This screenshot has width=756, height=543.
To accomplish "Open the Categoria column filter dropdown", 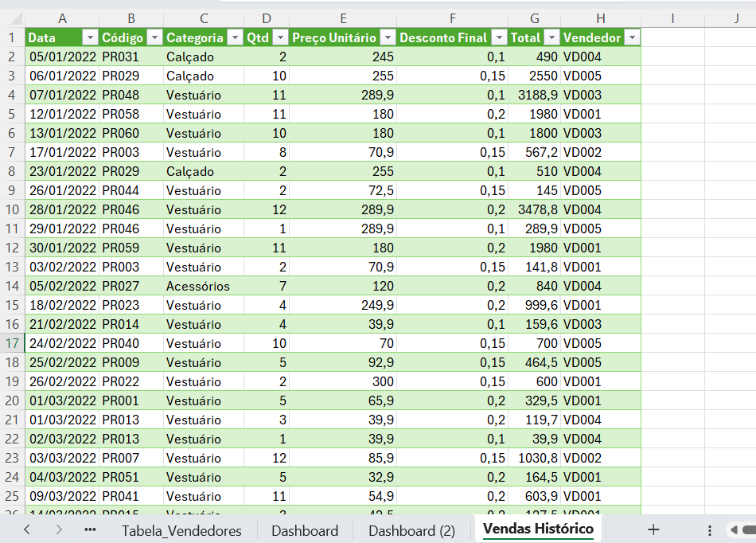I will pos(235,37).
